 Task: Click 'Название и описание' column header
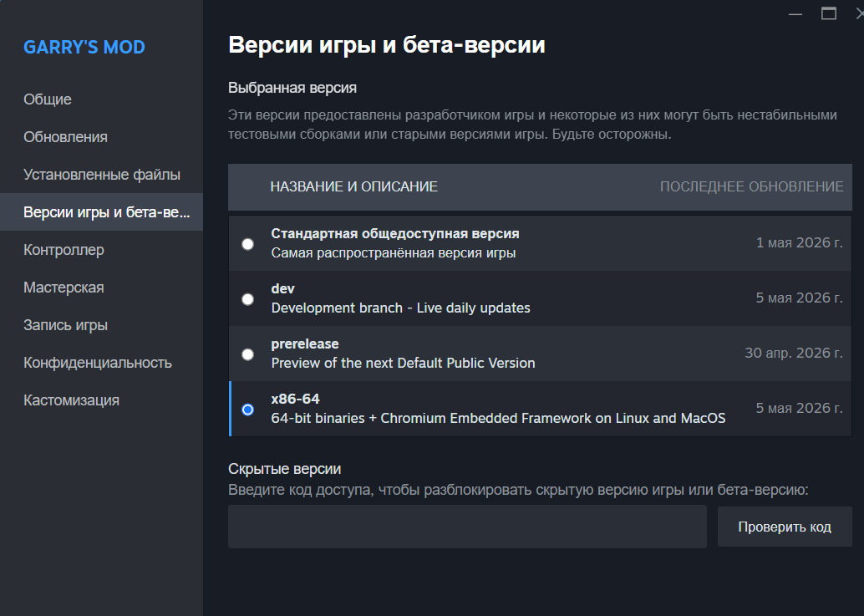click(x=353, y=186)
